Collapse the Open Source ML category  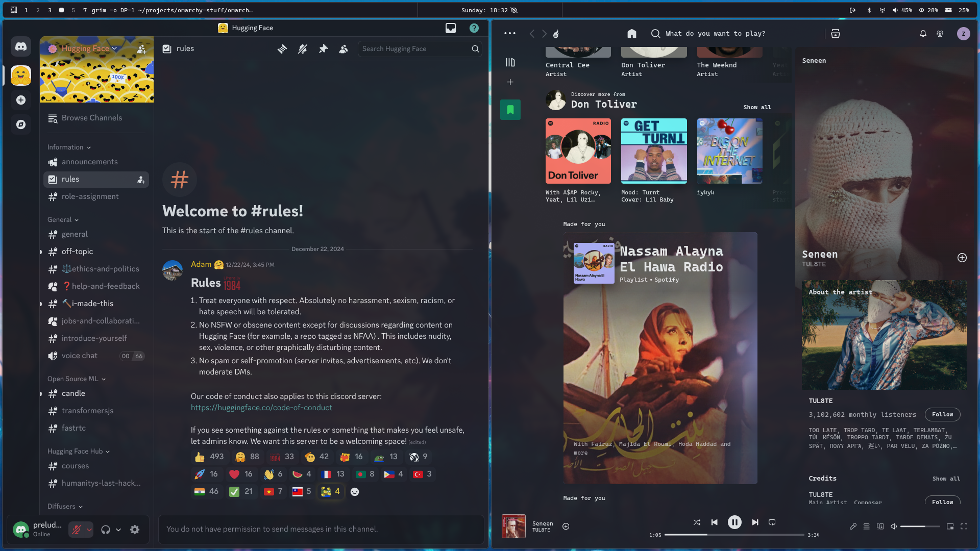click(x=77, y=379)
